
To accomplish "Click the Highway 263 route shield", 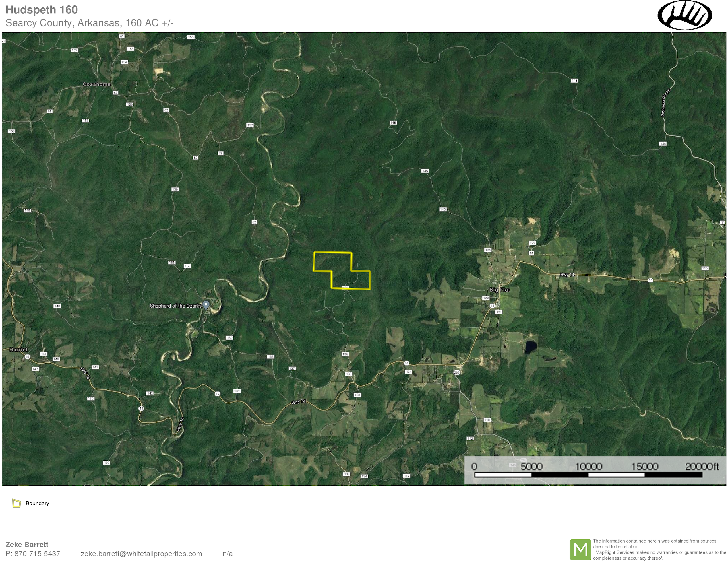I will pyautogui.click(x=457, y=372).
